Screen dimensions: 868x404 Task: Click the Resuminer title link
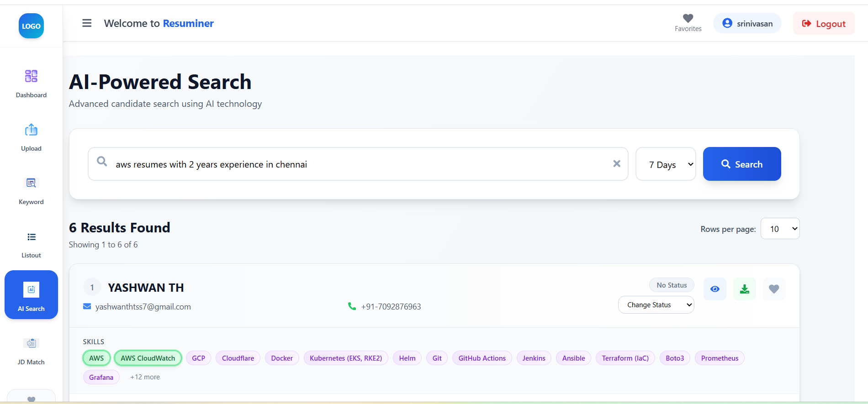click(x=188, y=23)
